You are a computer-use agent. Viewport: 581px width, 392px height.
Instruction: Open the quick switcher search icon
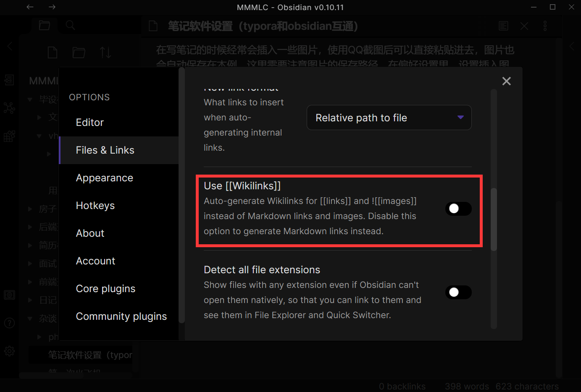70,25
